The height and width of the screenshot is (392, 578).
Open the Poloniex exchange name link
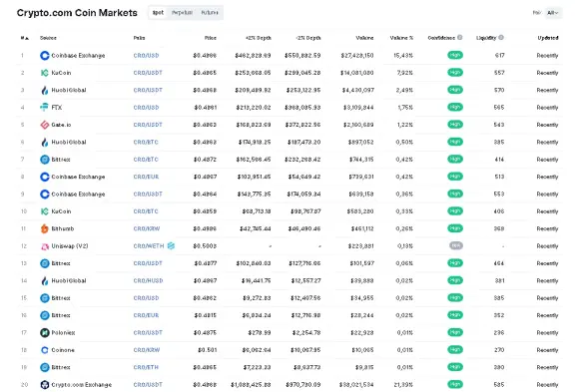tap(63, 333)
